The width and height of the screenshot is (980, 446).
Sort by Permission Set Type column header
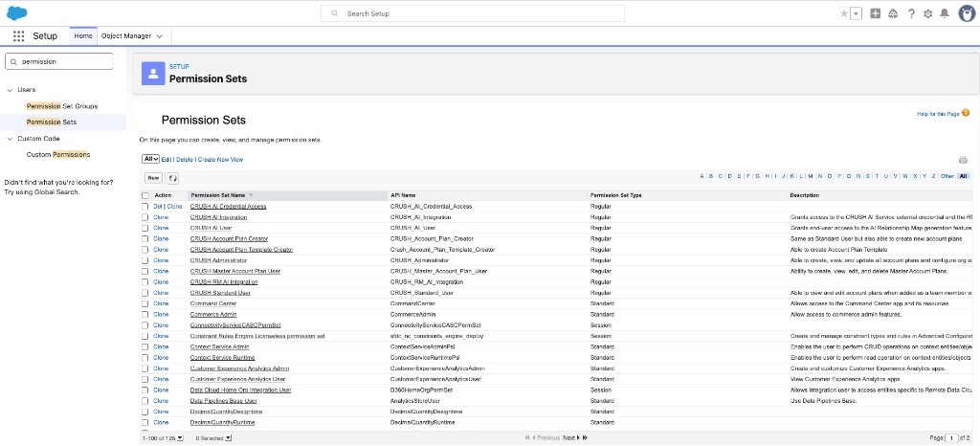pyautogui.click(x=616, y=195)
